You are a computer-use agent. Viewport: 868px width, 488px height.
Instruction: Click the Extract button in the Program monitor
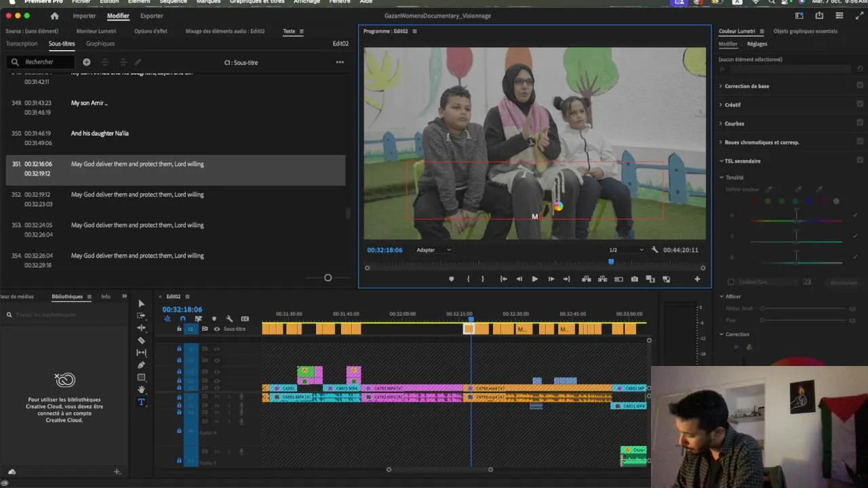point(602,279)
